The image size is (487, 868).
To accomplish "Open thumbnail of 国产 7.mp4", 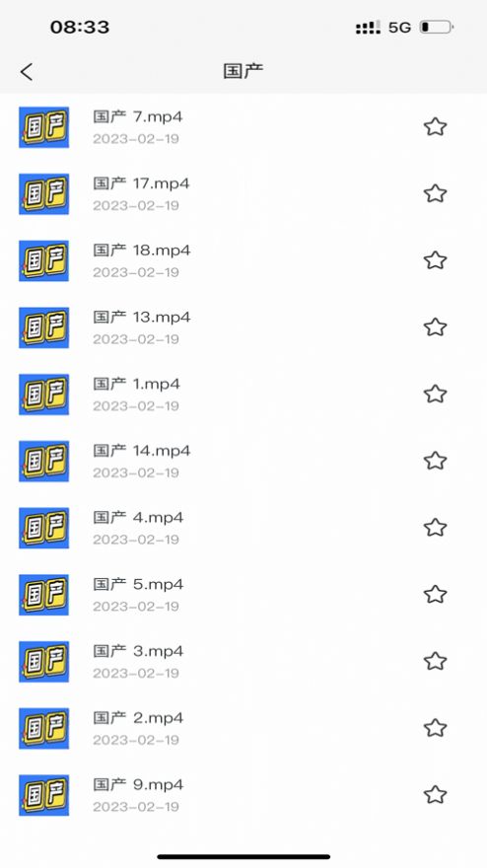I will click(43, 127).
